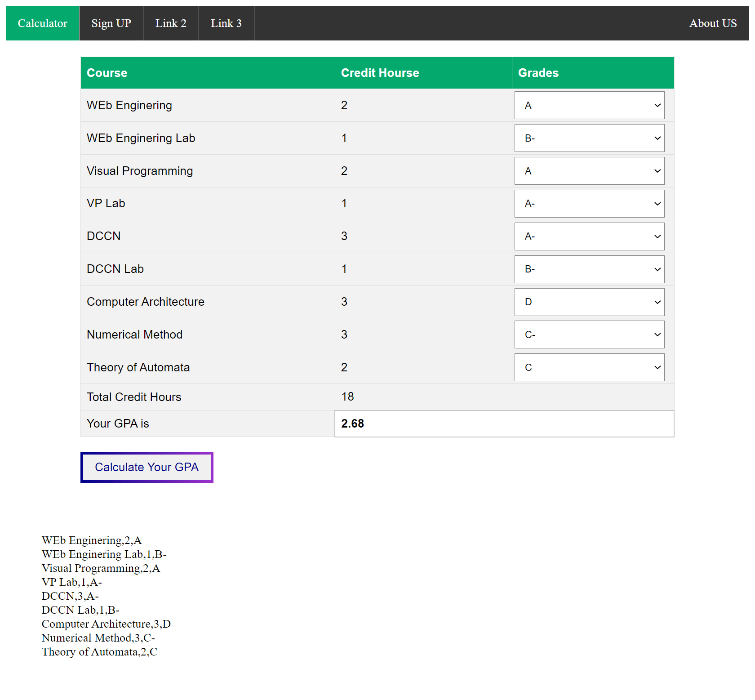Open the VP Lab grade dropdown

tap(589, 203)
